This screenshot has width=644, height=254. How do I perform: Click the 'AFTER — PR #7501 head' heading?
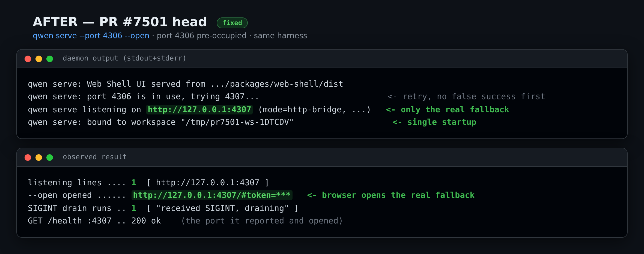pyautogui.click(x=120, y=22)
